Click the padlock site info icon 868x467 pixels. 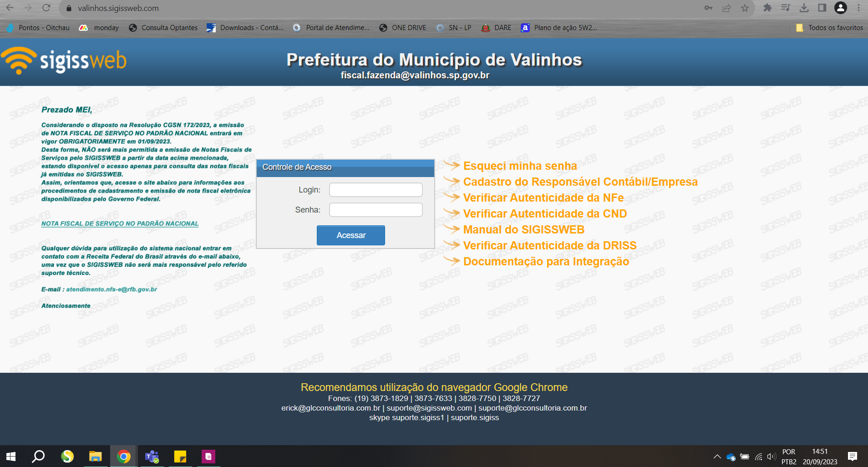pos(69,8)
